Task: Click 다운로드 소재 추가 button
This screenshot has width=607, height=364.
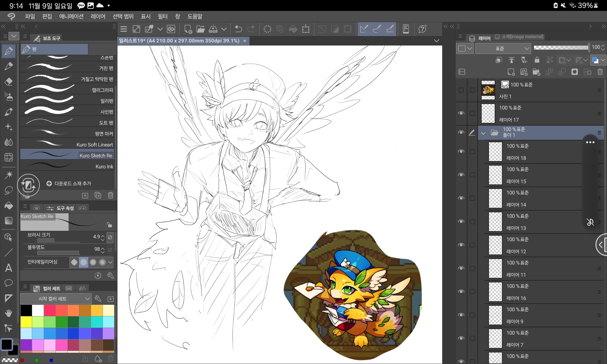Action: pyautogui.click(x=69, y=184)
